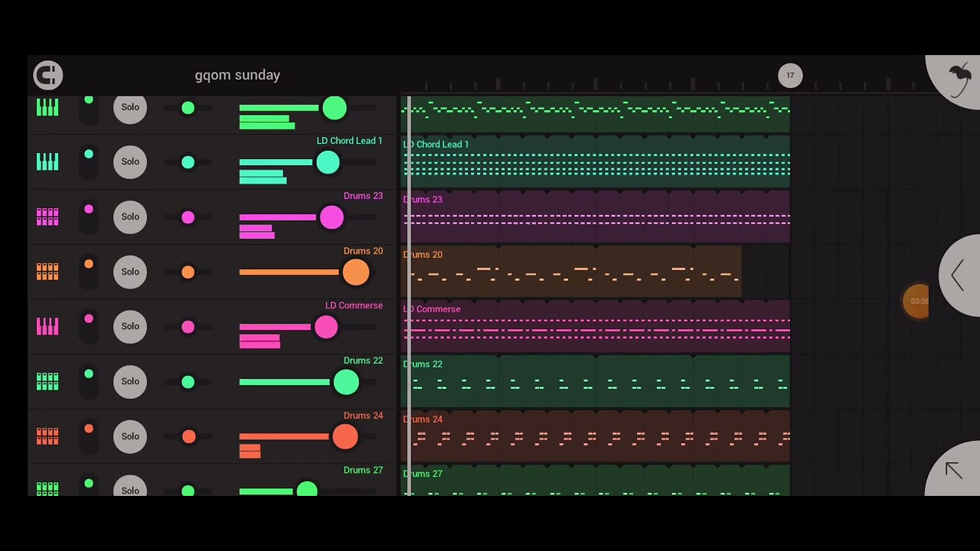
Task: Mute the LD Chord Lead 1 track
Action: [89, 161]
